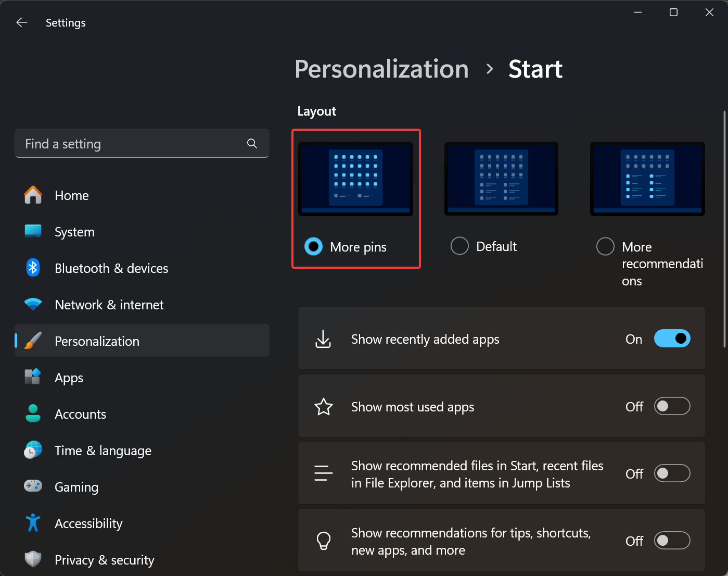The width and height of the screenshot is (728, 576).
Task: Click the search magnifier icon
Action: pos(252,143)
